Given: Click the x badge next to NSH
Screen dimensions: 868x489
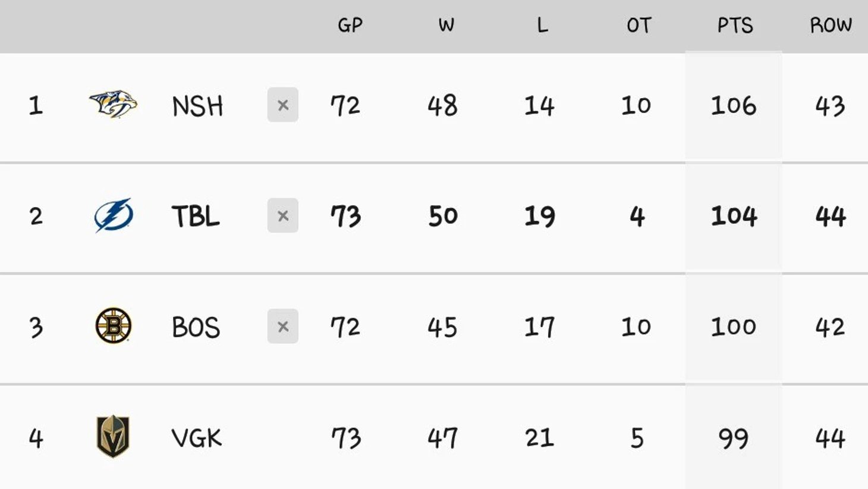Looking at the screenshot, I should 283,105.
